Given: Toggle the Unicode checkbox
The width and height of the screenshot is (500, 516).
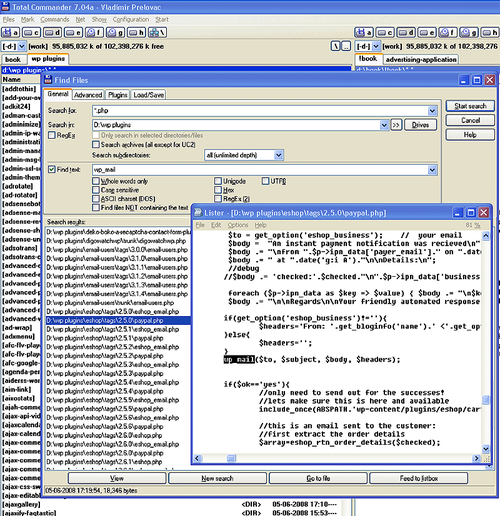Looking at the screenshot, I should [218, 181].
